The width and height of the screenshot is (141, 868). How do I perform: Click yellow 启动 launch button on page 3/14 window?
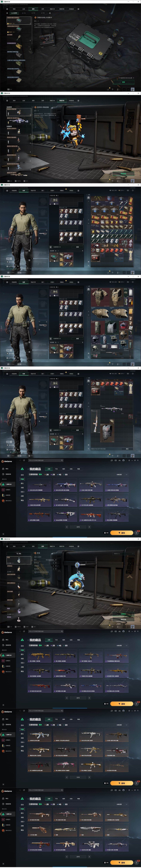point(122,533)
